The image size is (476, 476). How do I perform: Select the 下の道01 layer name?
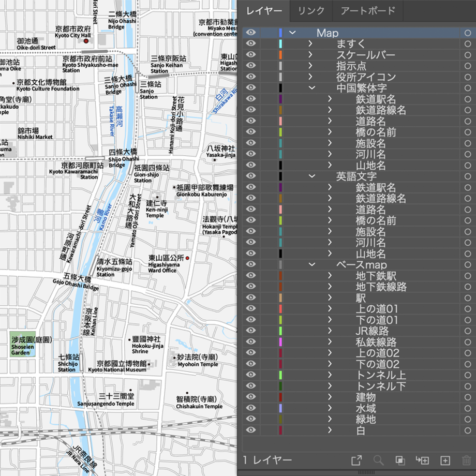(x=377, y=320)
